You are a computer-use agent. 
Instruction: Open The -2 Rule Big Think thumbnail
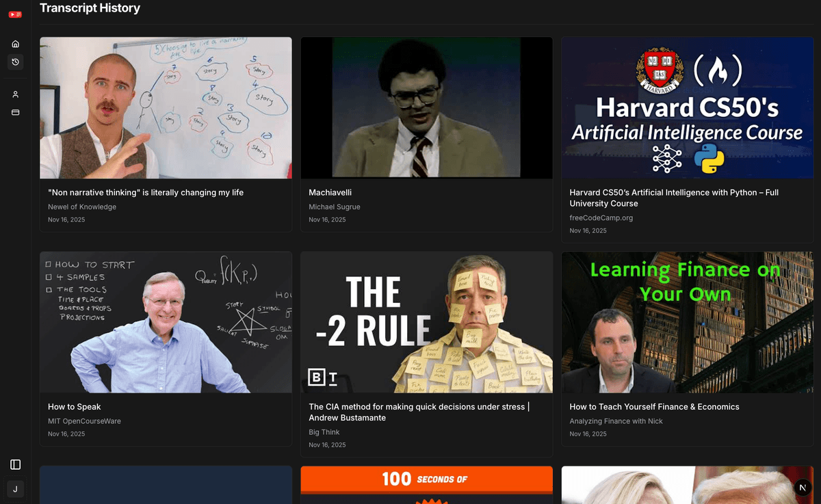427,322
